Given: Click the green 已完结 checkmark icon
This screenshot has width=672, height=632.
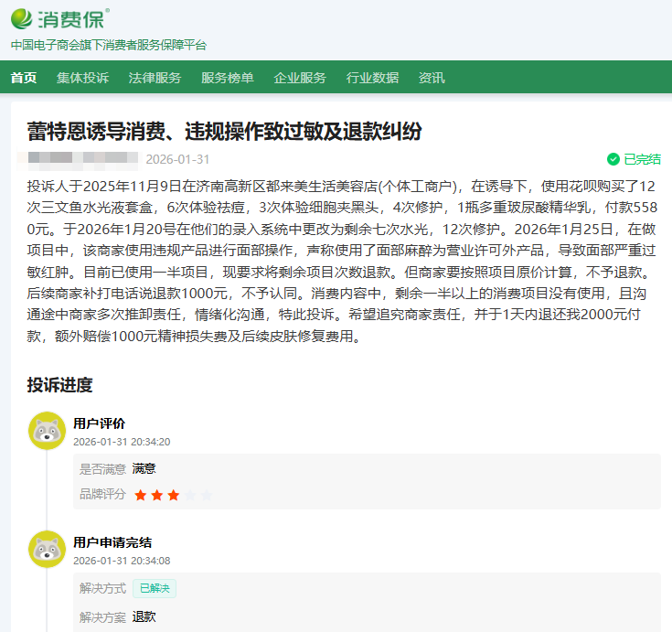Looking at the screenshot, I should point(613,159).
